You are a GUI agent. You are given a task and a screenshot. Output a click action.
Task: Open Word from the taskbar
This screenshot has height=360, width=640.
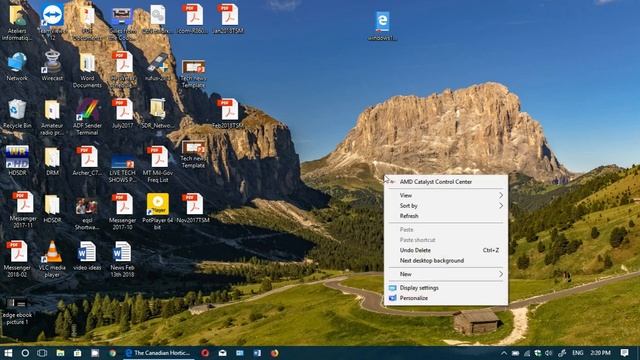point(257,353)
